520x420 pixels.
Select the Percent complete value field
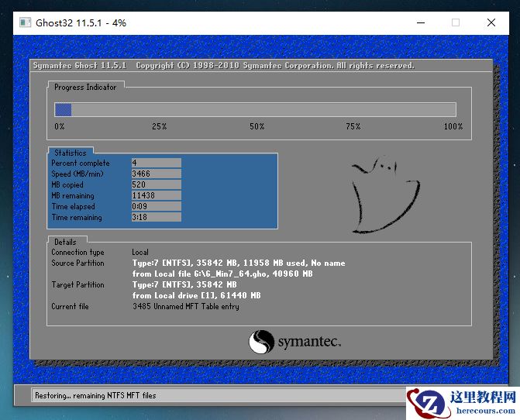156,163
